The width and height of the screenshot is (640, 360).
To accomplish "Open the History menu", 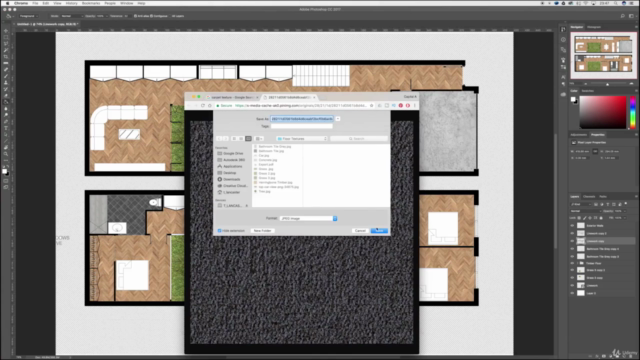I will (71, 3).
